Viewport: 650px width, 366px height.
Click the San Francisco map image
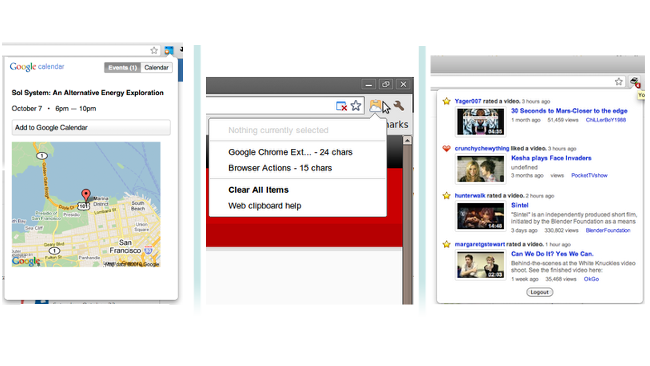coord(86,204)
